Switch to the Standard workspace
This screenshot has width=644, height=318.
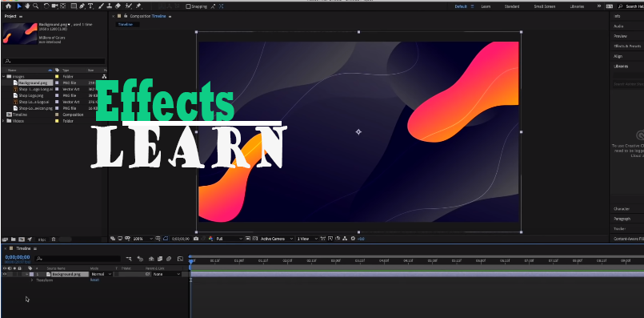512,6
